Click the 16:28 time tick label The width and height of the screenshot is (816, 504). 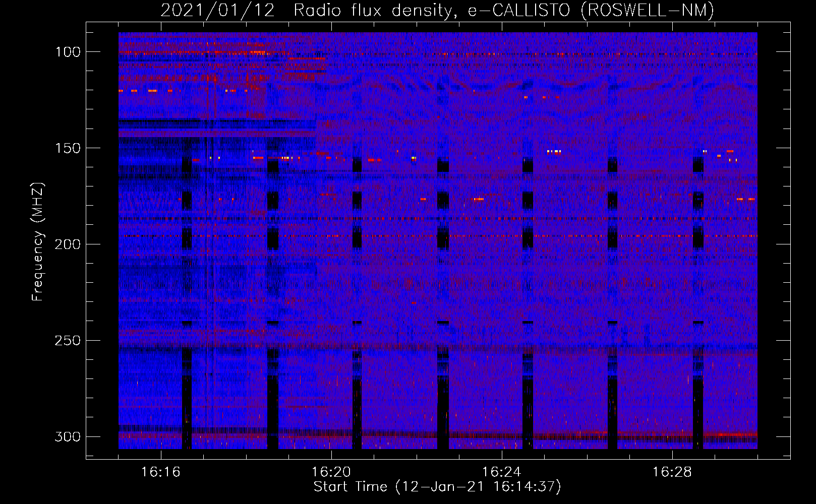(x=672, y=472)
